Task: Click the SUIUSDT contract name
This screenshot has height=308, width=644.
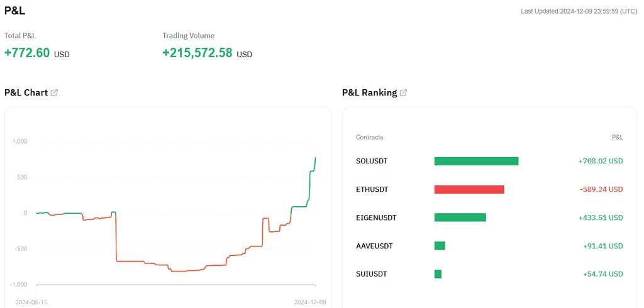Action: (371, 274)
